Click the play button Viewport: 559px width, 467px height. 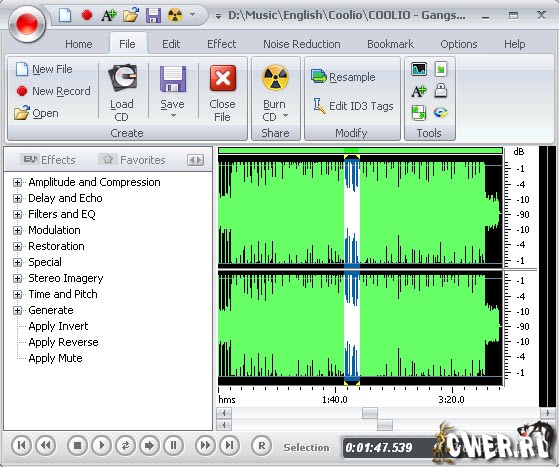click(x=102, y=445)
